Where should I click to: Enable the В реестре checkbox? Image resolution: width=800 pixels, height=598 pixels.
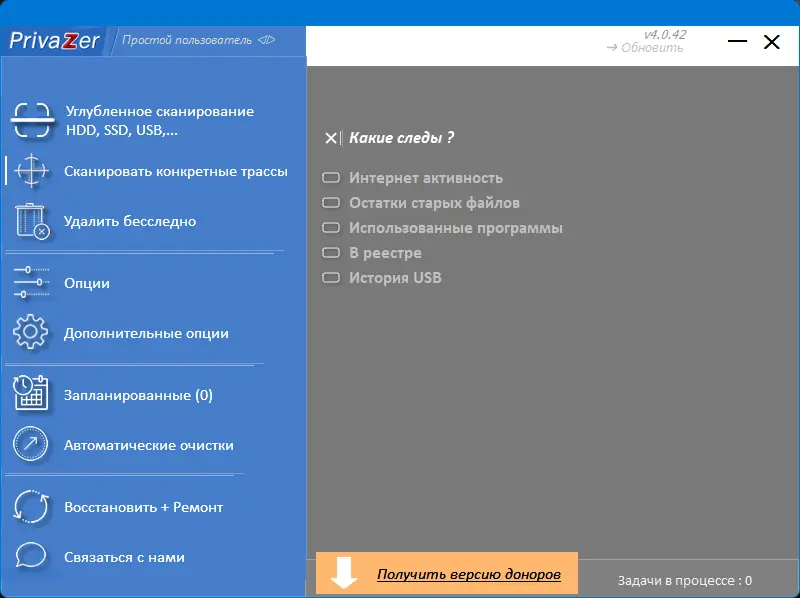coord(331,253)
